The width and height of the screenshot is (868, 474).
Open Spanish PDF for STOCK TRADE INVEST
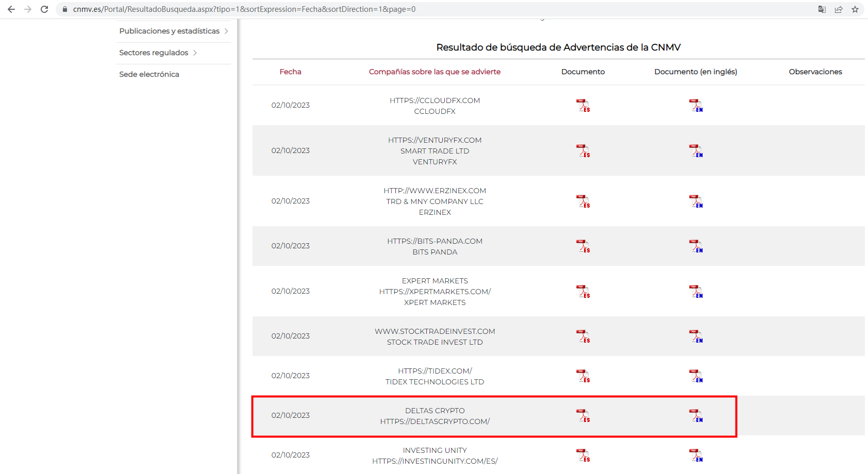pos(583,336)
